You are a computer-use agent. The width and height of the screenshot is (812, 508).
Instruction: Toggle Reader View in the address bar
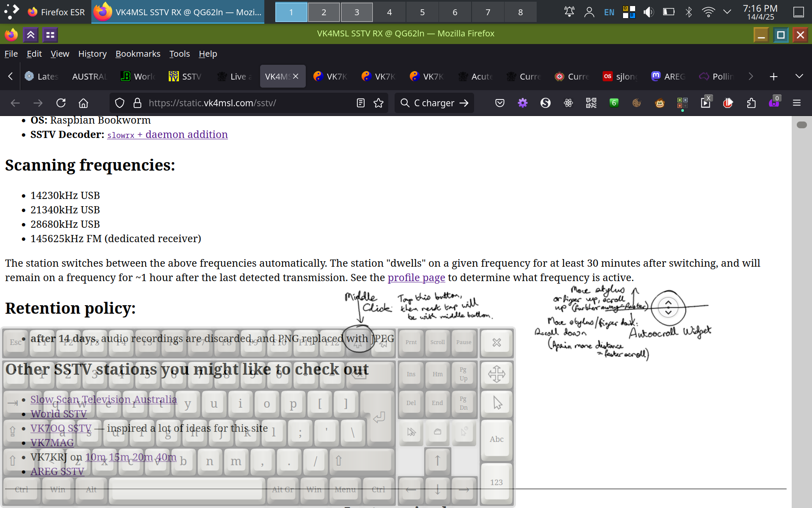point(360,103)
